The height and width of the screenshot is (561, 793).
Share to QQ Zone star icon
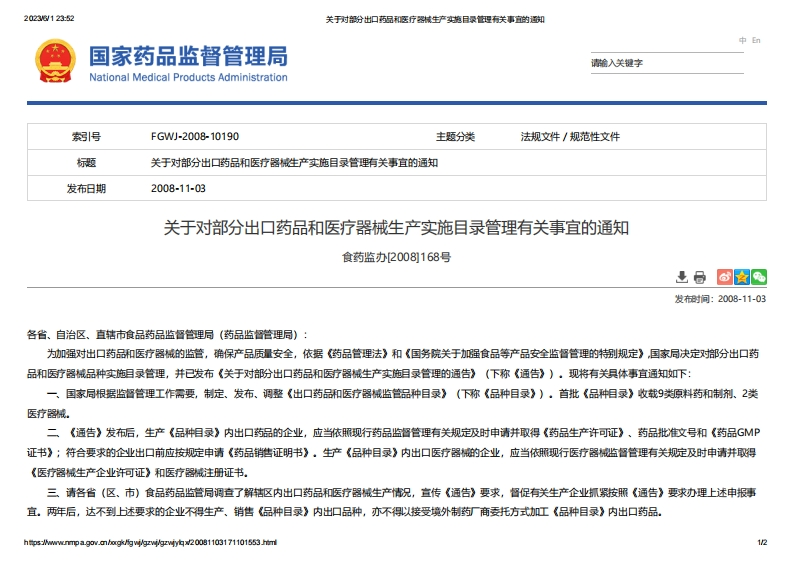click(742, 277)
